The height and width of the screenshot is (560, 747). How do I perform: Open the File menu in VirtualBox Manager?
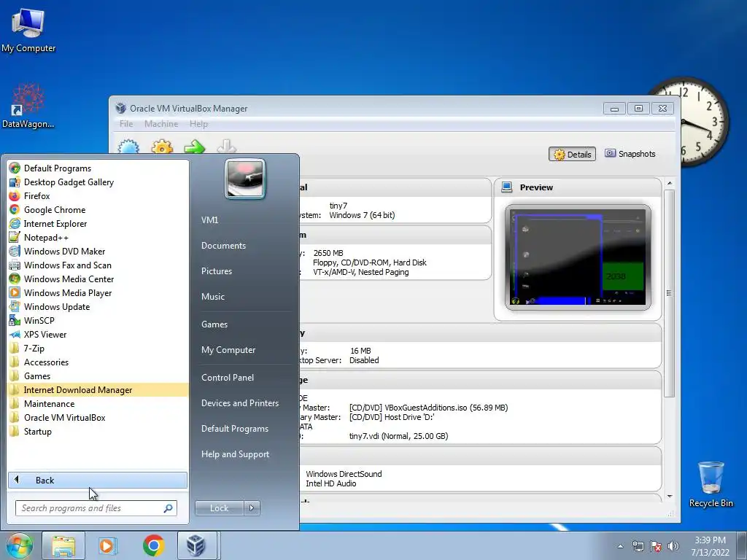click(126, 124)
